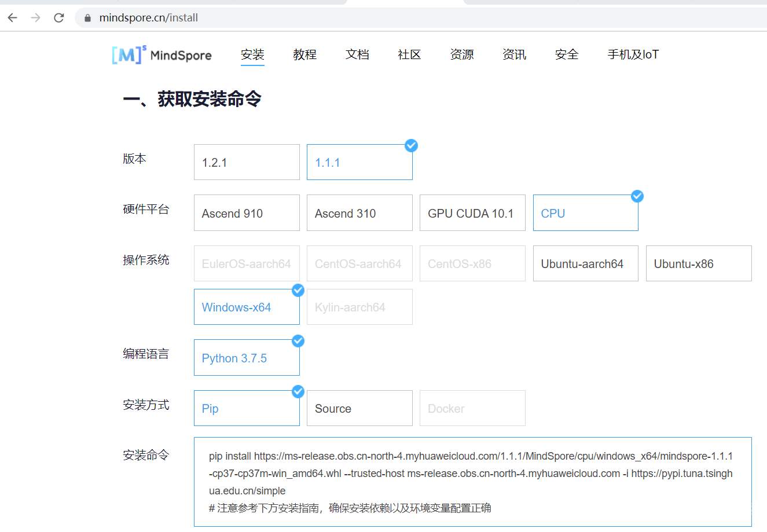Click the 编程语言 row label

146,354
